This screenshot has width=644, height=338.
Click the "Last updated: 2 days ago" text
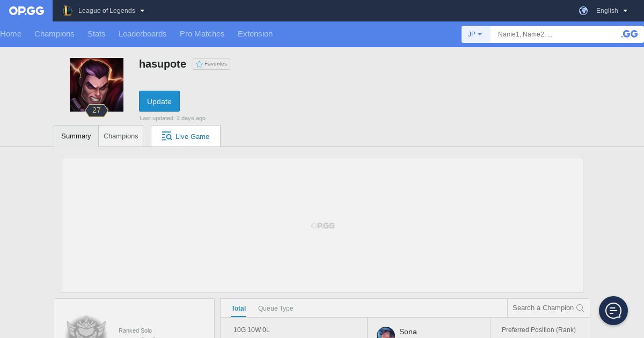click(x=172, y=118)
